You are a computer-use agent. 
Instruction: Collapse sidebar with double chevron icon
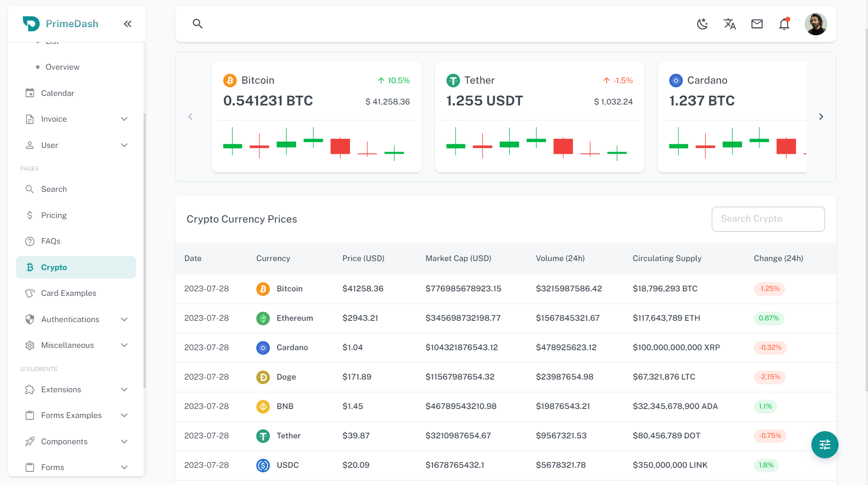128,24
